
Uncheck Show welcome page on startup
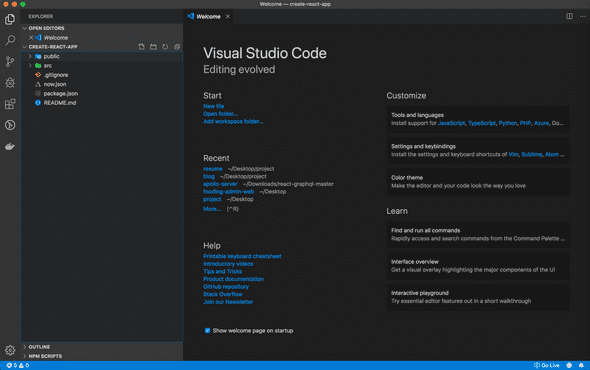point(207,330)
